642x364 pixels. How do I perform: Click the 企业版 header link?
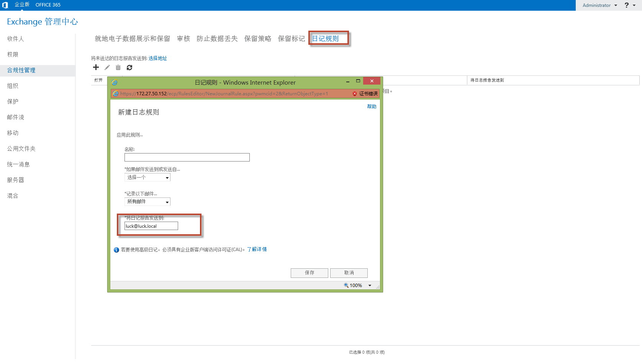22,5
